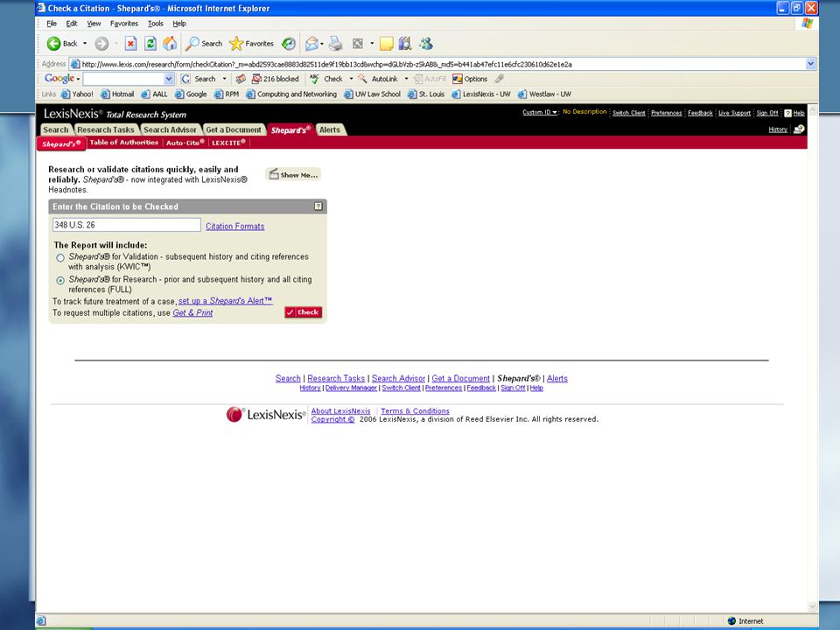Open the File menu

pos(52,24)
